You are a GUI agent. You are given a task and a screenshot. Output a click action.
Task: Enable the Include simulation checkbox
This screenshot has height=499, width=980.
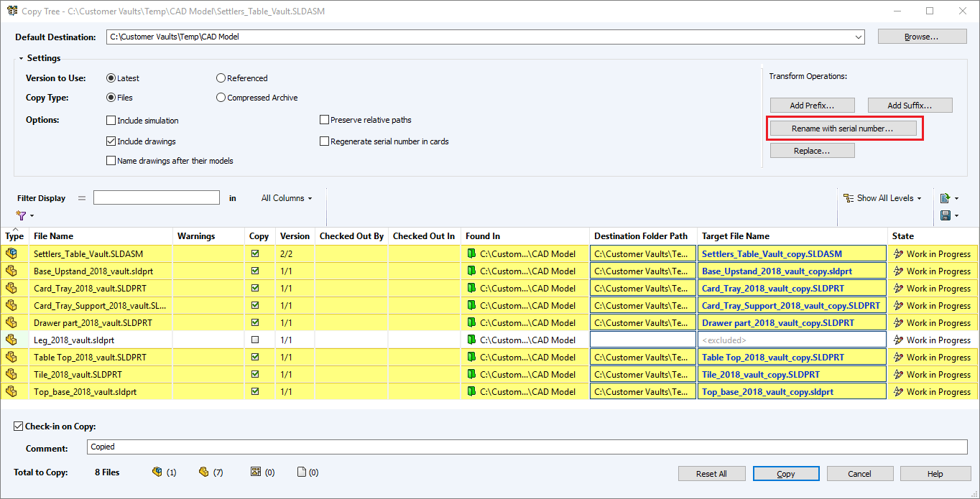tap(111, 121)
